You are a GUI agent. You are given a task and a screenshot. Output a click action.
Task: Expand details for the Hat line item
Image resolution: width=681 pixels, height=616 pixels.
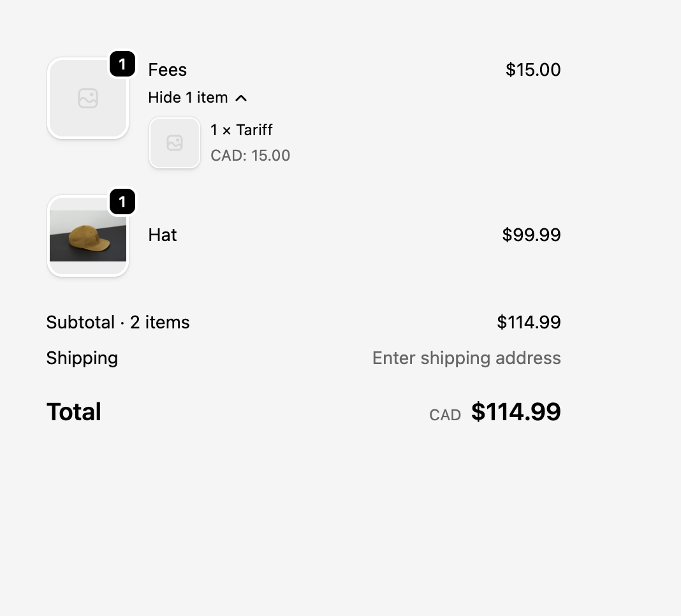pos(162,235)
